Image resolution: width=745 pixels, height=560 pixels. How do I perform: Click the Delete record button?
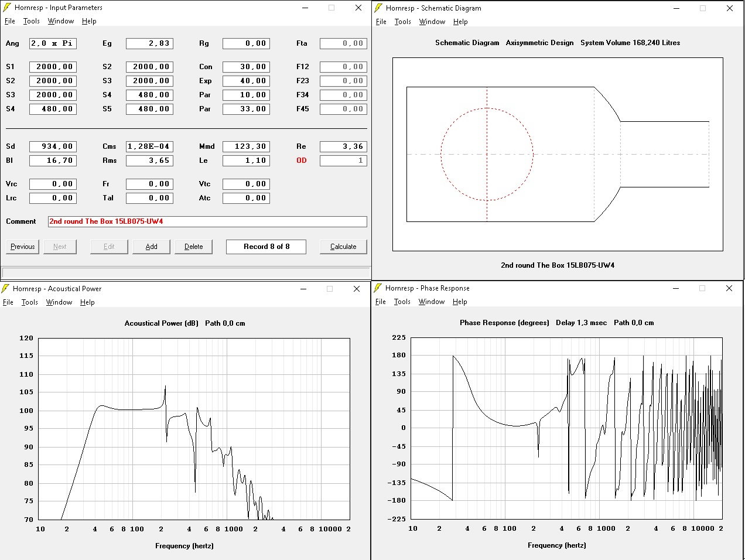coord(193,247)
